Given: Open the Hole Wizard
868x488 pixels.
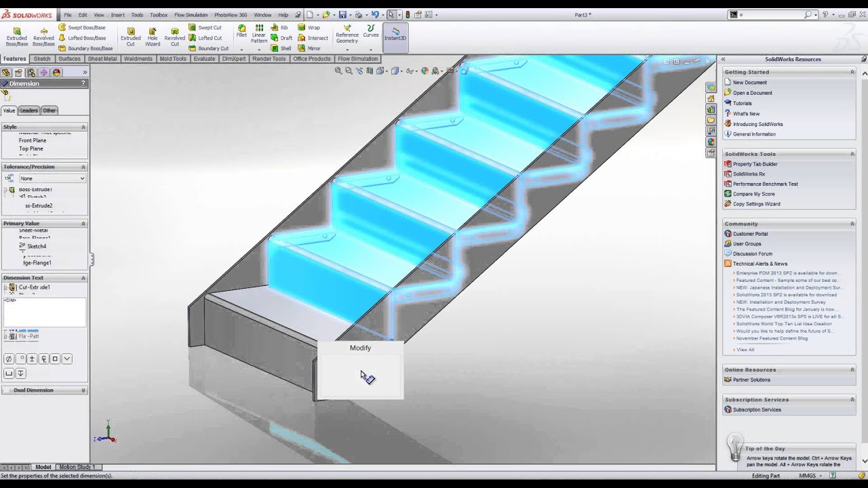Looking at the screenshot, I should 153,37.
